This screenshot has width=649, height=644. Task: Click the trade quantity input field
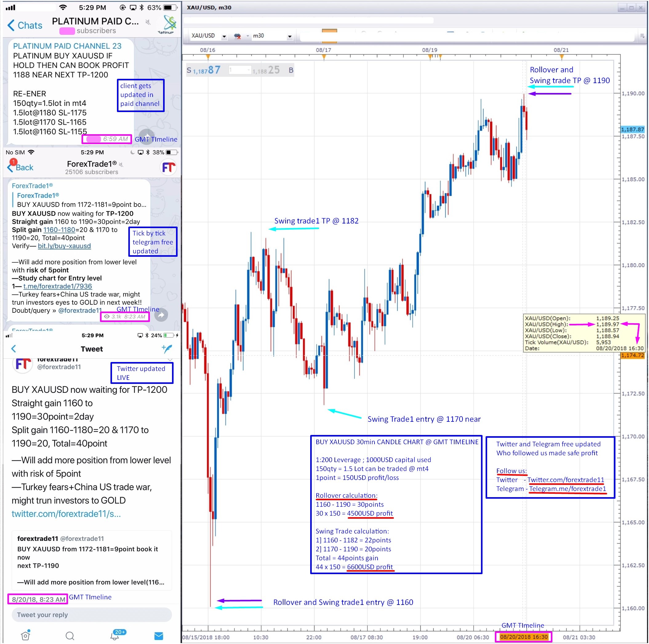tap(238, 70)
